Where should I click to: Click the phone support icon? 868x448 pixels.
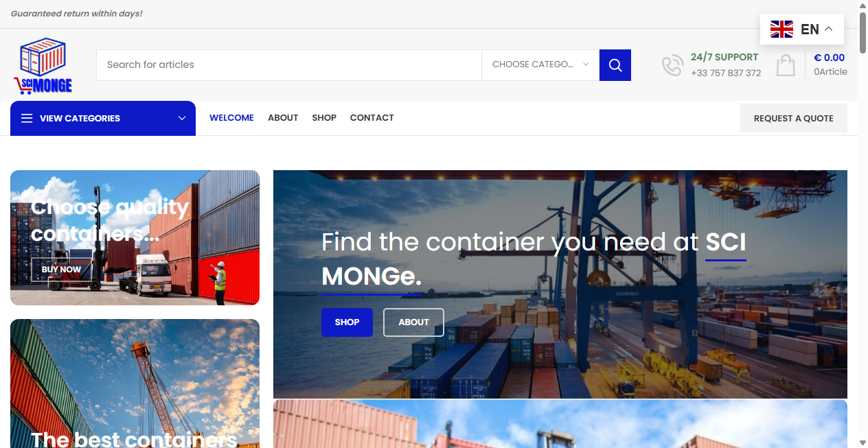point(672,65)
